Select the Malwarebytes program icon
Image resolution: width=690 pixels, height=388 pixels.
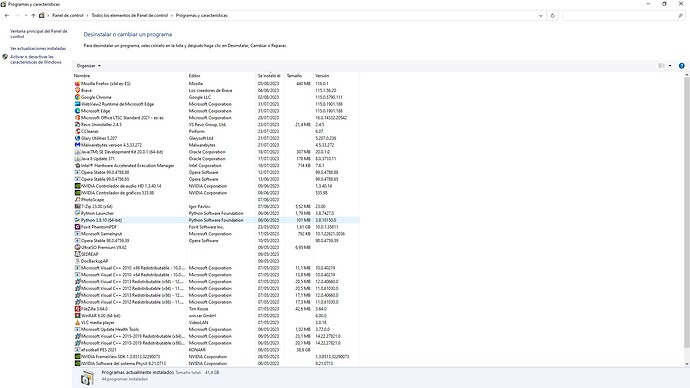point(77,145)
